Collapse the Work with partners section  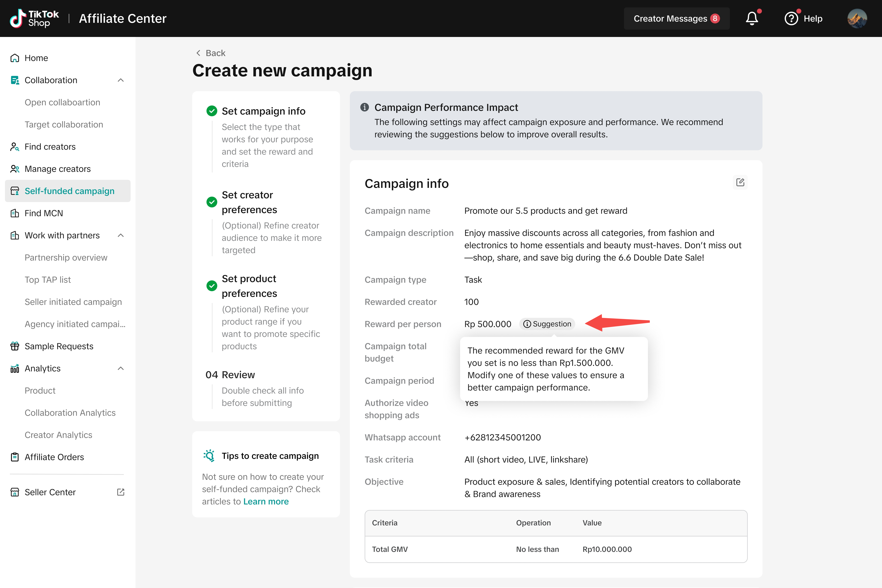[x=121, y=235]
